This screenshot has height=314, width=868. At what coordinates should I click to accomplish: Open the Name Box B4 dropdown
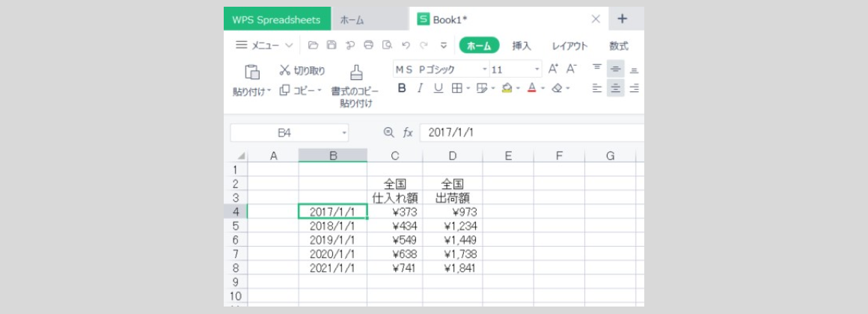(x=344, y=133)
